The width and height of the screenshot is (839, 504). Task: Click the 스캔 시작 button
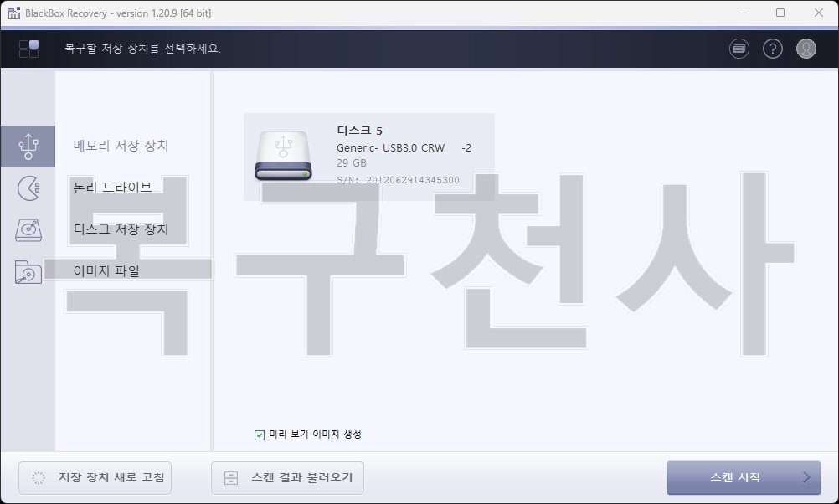pos(744,478)
